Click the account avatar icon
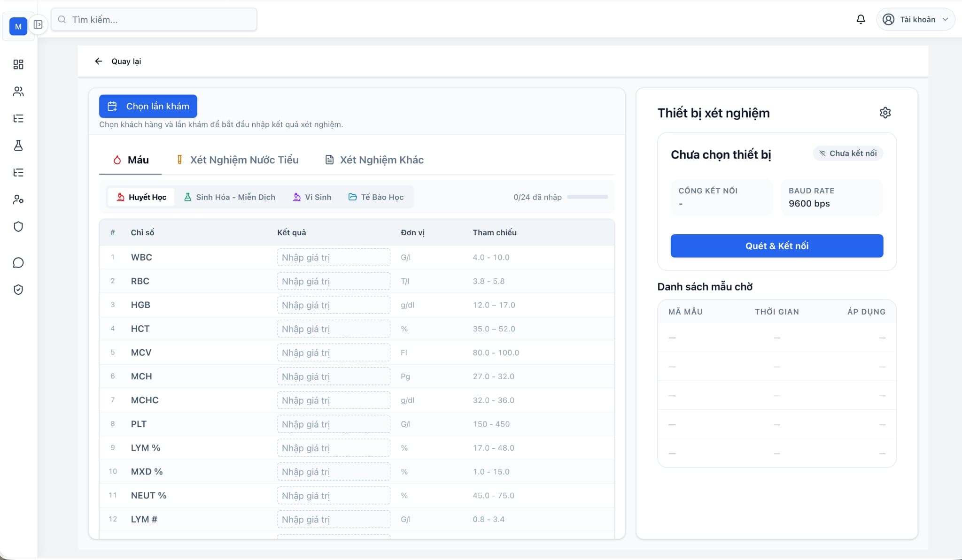 888,19
